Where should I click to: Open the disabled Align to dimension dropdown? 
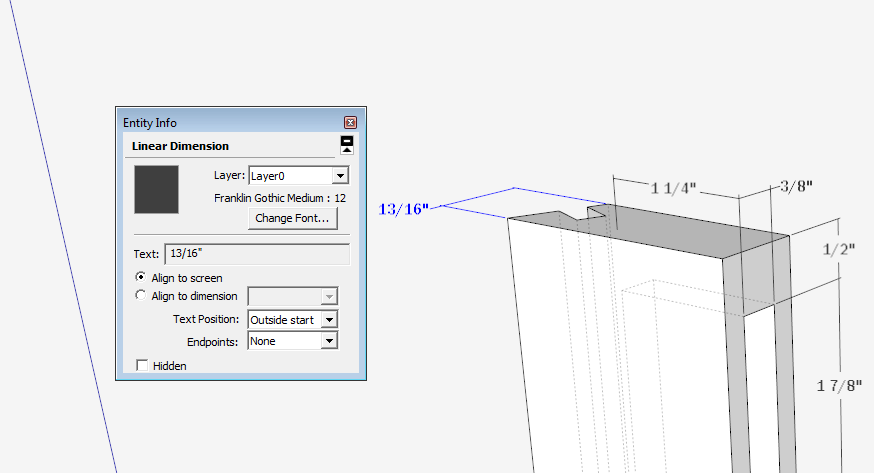[x=293, y=296]
